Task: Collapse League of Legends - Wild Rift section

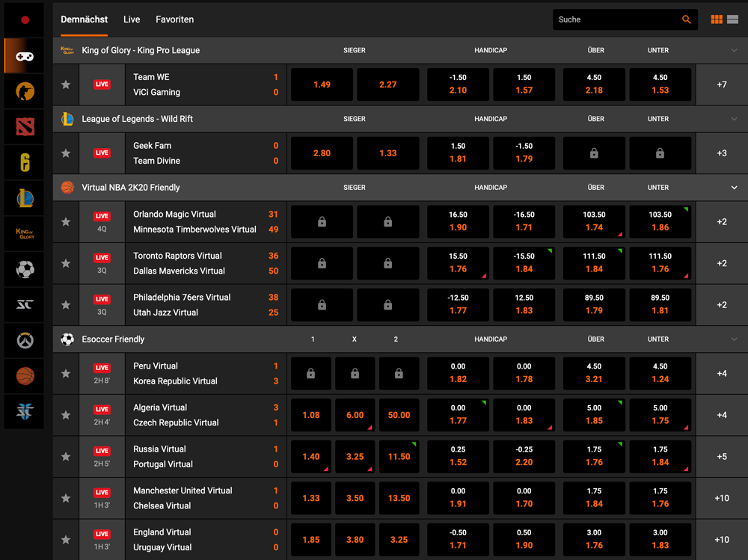Action: click(x=735, y=119)
